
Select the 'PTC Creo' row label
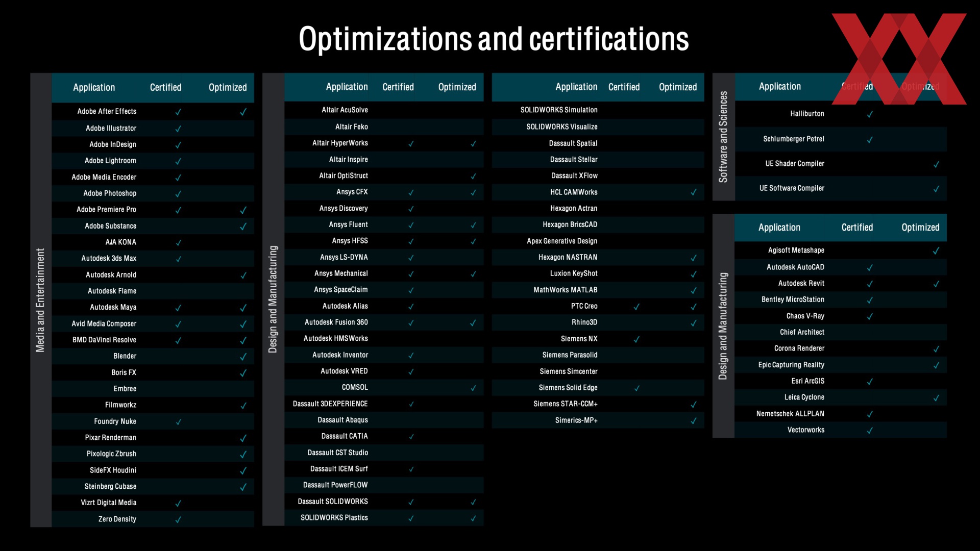click(x=584, y=306)
